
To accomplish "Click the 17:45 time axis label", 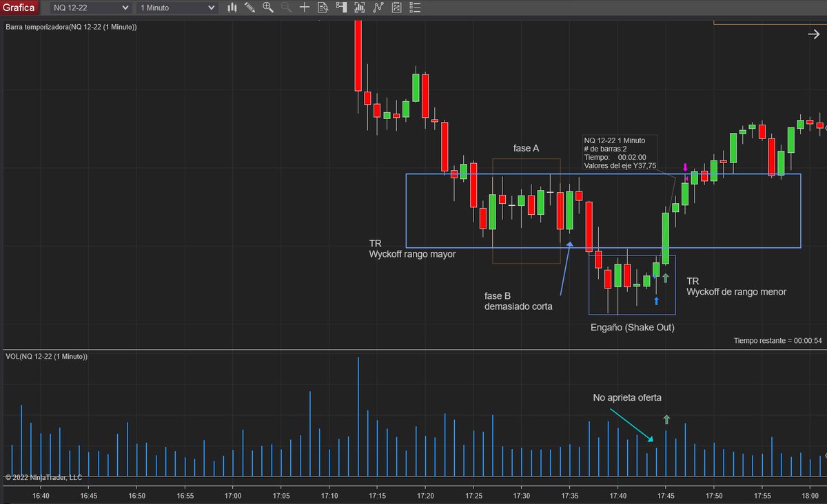I will pos(666,495).
